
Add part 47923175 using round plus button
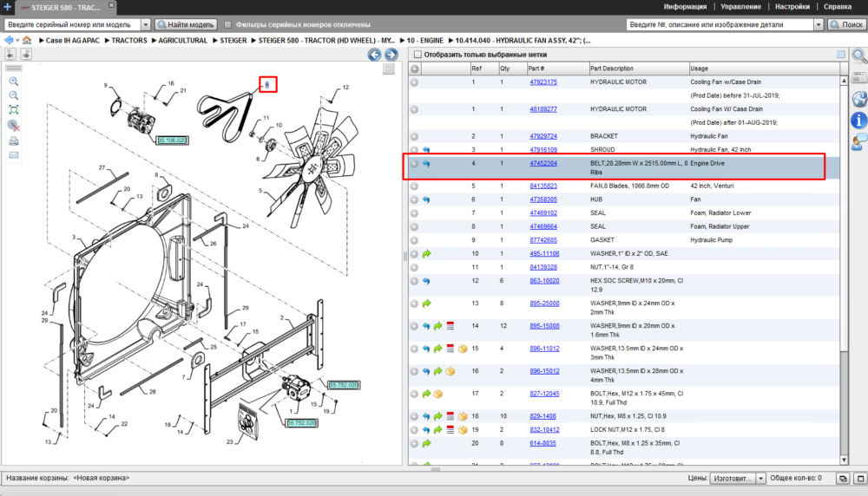pos(414,82)
